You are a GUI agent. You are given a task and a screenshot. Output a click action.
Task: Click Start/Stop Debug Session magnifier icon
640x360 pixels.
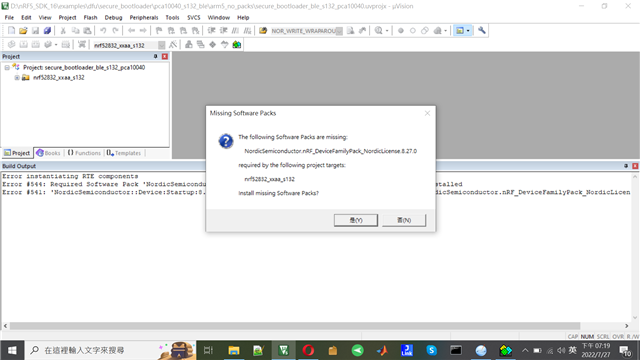click(x=379, y=31)
